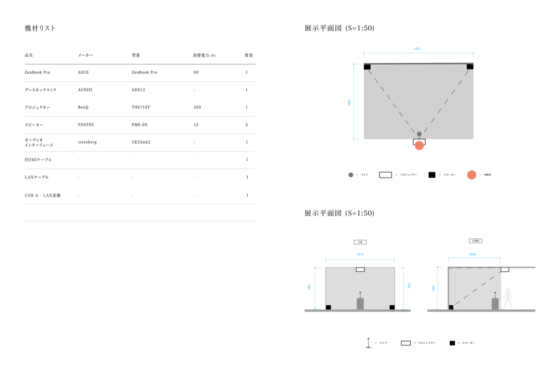The width and height of the screenshot is (560, 392).
Task: Click the orange visitor circle in the floor plan
Action: point(419,145)
